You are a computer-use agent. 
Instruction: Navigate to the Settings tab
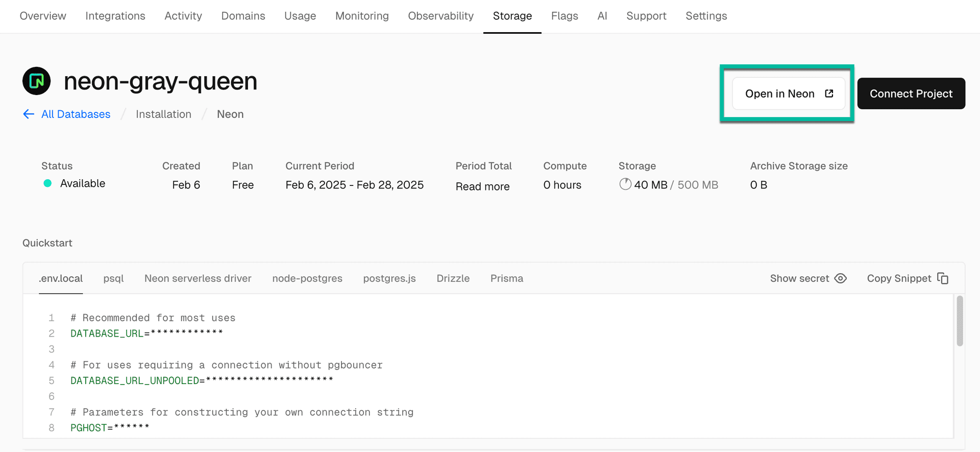706,16
